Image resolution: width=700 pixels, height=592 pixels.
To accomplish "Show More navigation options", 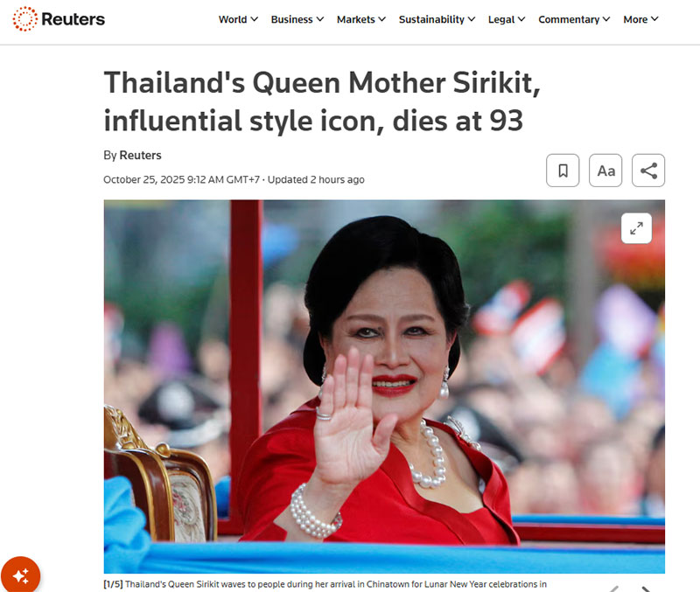I will 640,19.
